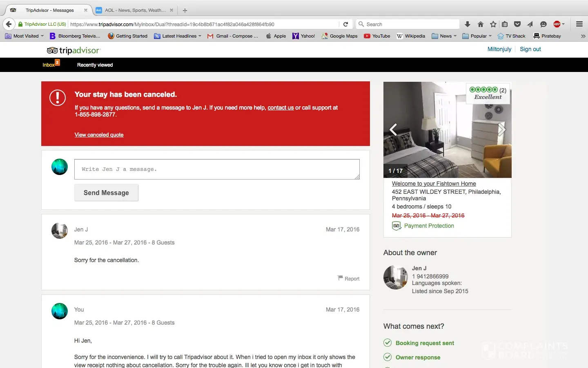The width and height of the screenshot is (588, 368).
Task: Bookmark this page with the star icon
Action: (x=493, y=24)
